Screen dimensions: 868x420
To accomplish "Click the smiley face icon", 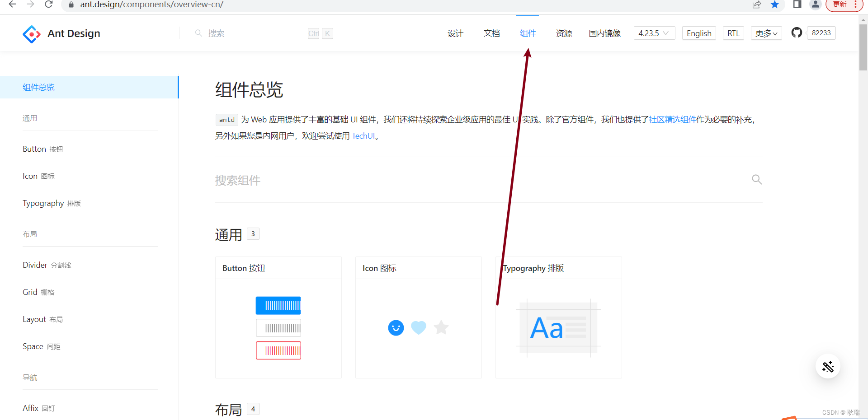I will [396, 327].
